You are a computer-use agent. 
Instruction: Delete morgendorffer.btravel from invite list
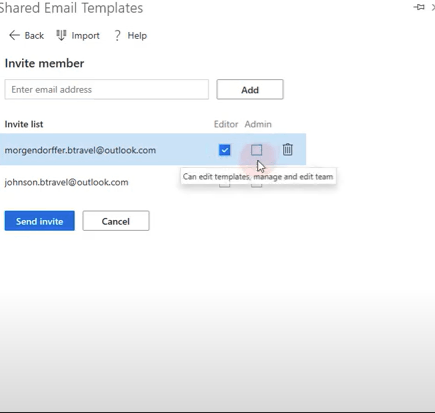[287, 149]
